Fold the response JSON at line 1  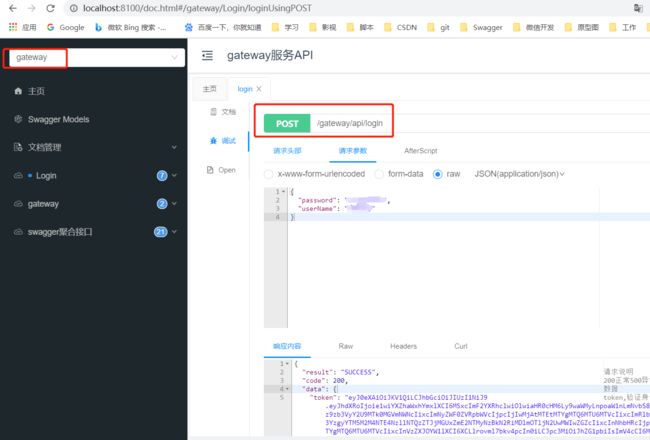(x=287, y=364)
